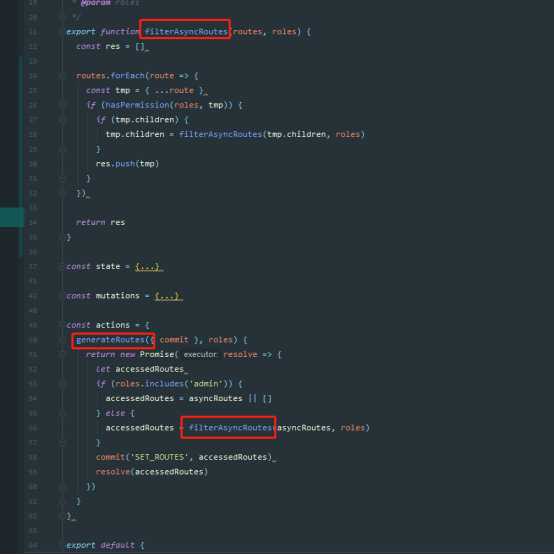554x555 pixels.
Task: Expand the folded state object placeholder
Action: click(x=148, y=267)
